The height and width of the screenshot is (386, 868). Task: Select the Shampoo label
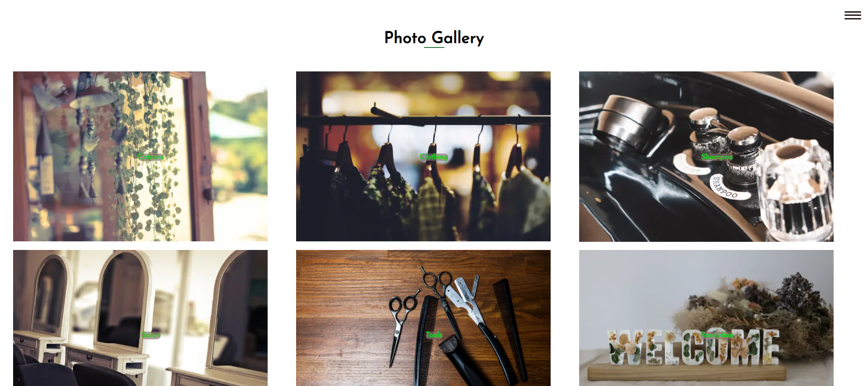(x=717, y=156)
